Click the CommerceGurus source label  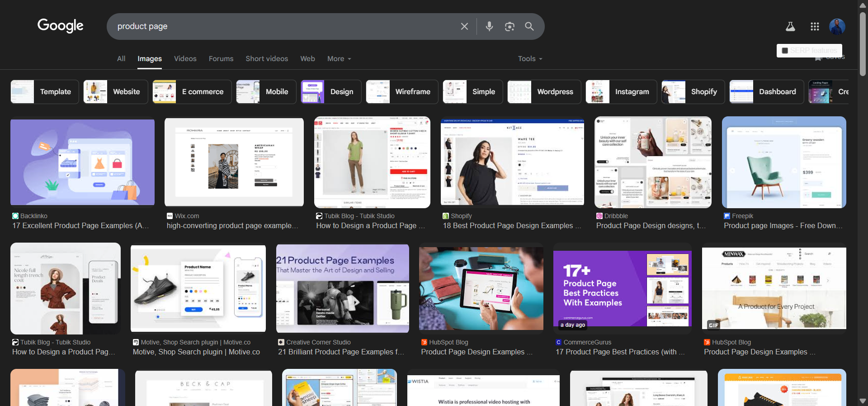point(587,342)
